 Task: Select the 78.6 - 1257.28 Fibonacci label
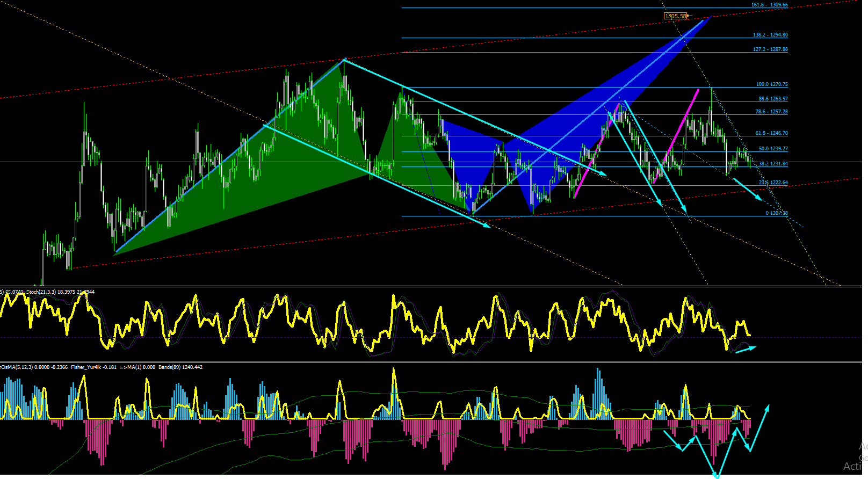(772, 112)
